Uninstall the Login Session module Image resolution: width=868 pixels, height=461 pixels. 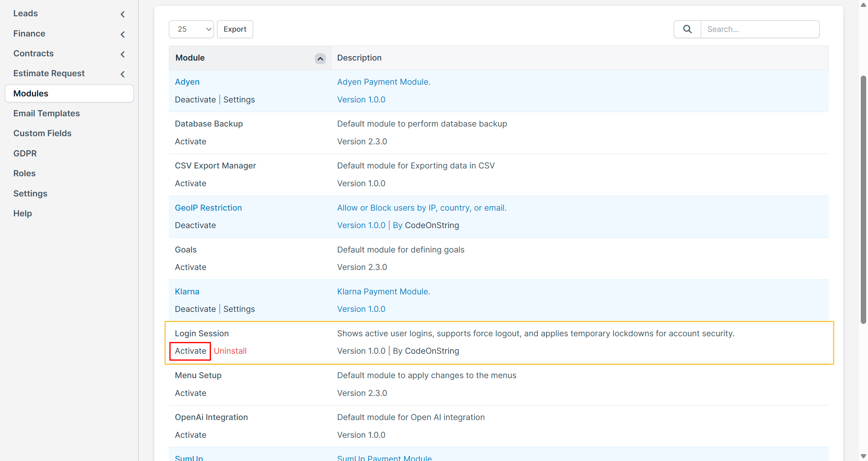230,351
